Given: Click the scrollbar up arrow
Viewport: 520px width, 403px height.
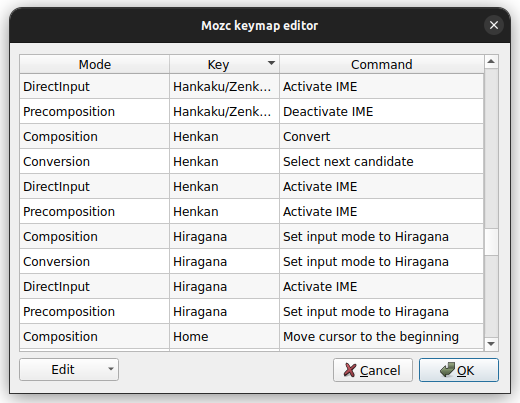Looking at the screenshot, I should coord(491,61).
